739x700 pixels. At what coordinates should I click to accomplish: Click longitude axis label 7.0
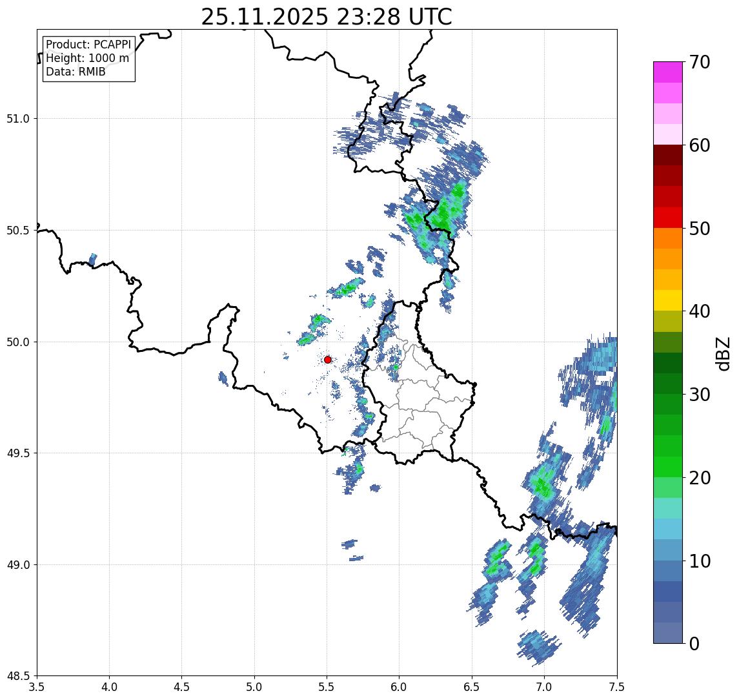pos(544,687)
